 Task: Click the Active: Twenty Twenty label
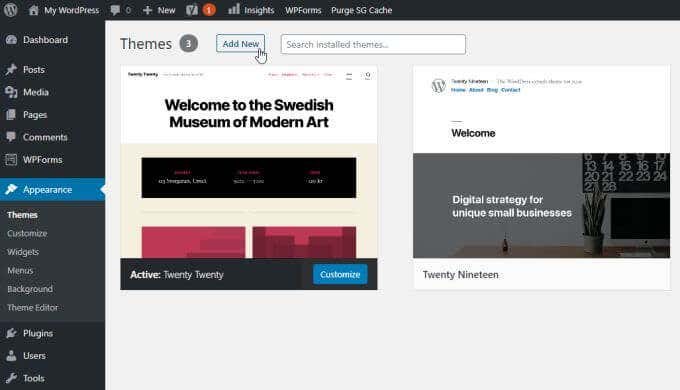coord(177,275)
